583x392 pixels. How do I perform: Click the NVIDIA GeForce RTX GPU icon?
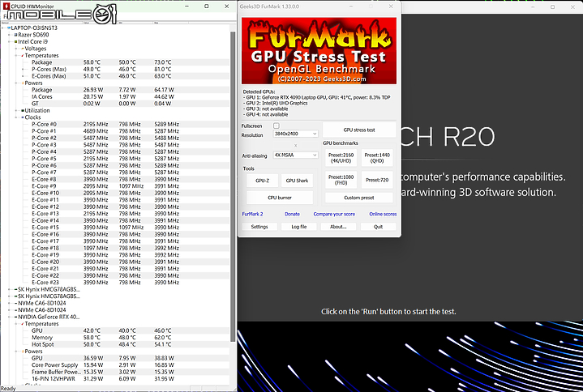click(x=15, y=317)
